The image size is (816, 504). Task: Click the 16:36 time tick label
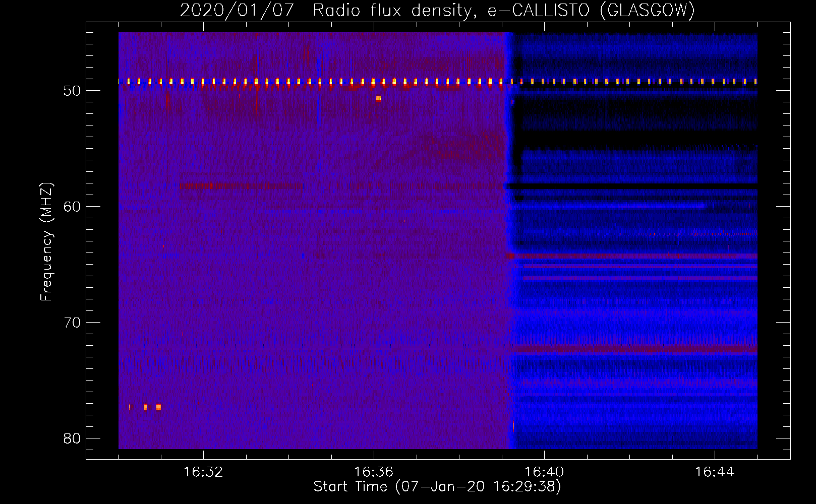(x=374, y=472)
